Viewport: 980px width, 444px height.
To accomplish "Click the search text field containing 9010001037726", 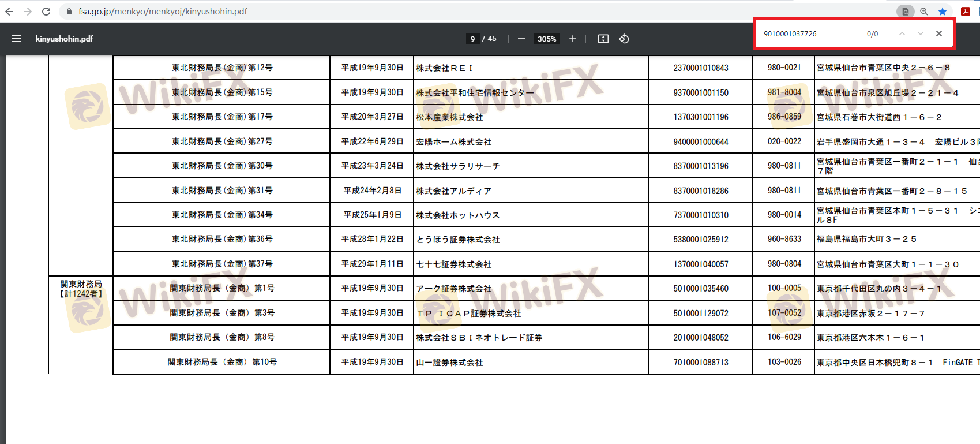I will [808, 33].
